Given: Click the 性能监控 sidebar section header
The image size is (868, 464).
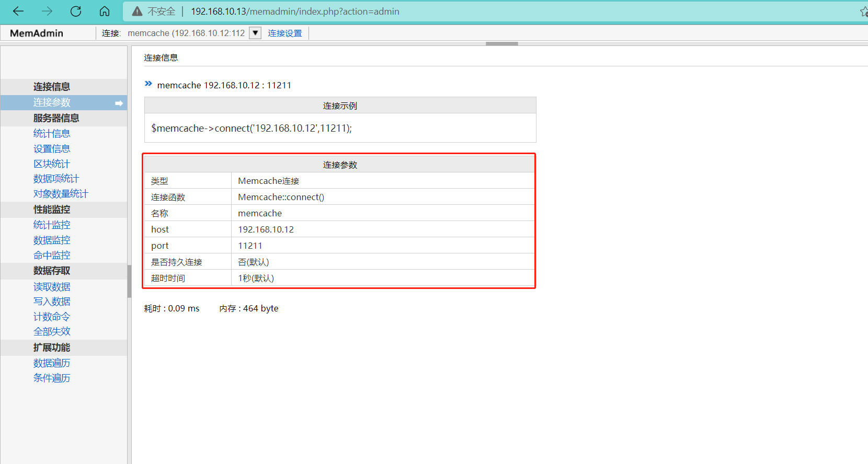Looking at the screenshot, I should click(64, 210).
